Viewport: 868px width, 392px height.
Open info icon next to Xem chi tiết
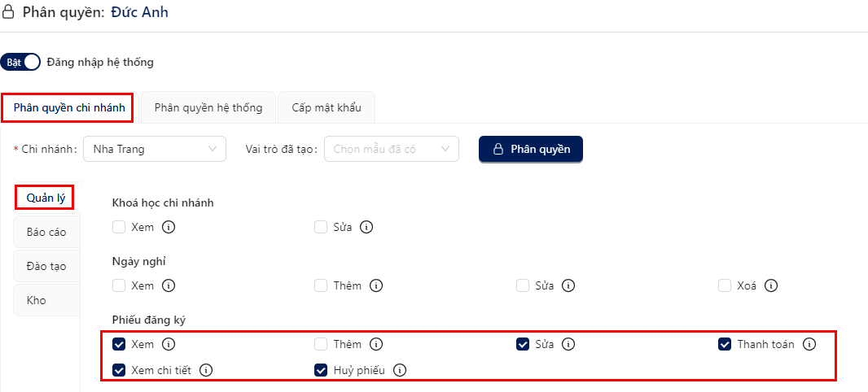(206, 370)
